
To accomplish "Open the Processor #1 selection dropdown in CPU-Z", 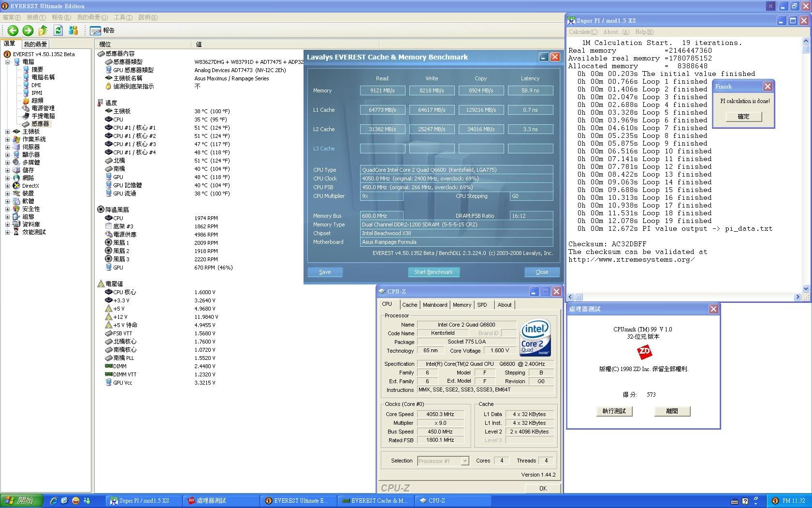I will (464, 461).
